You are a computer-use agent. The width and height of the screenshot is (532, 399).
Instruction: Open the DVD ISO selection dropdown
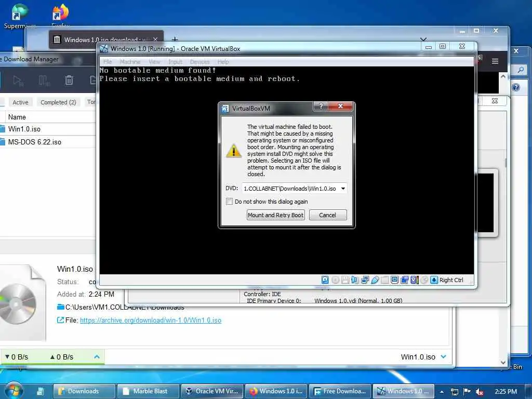[x=343, y=189]
